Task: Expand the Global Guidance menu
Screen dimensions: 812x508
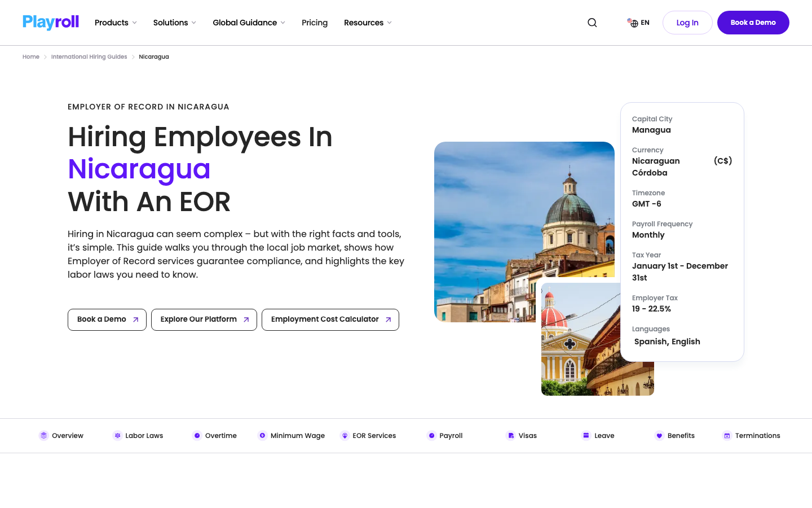Action: click(x=249, y=23)
